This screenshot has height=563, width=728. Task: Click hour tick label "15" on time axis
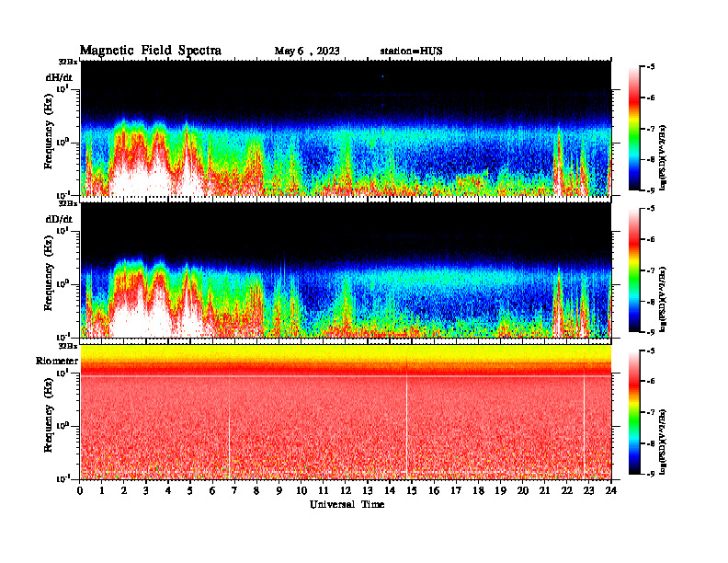coord(412,490)
